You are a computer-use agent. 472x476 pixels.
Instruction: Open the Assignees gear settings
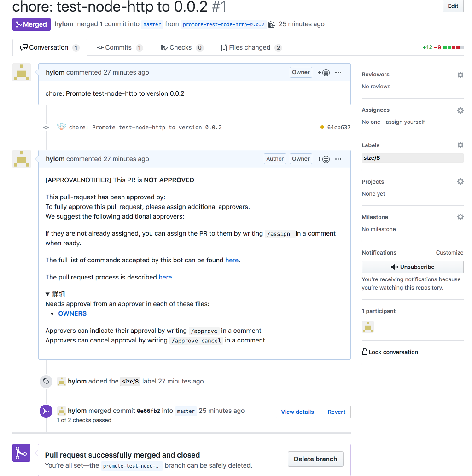coord(460,110)
